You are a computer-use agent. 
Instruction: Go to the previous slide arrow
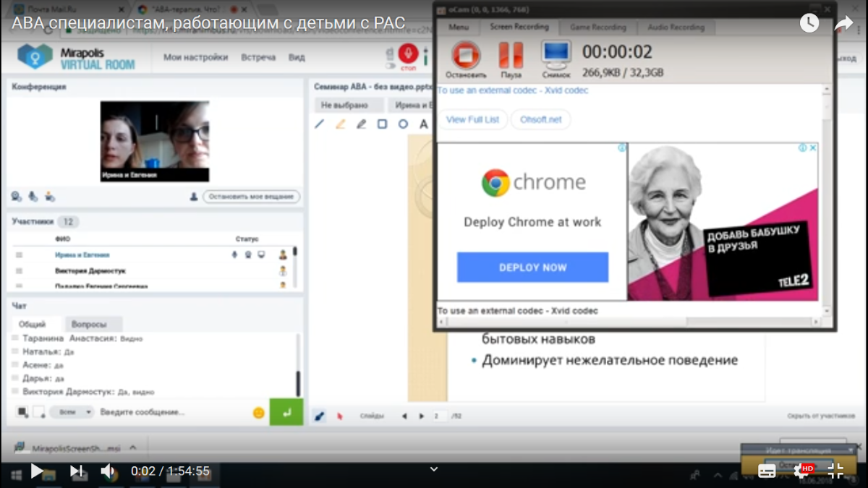click(404, 416)
